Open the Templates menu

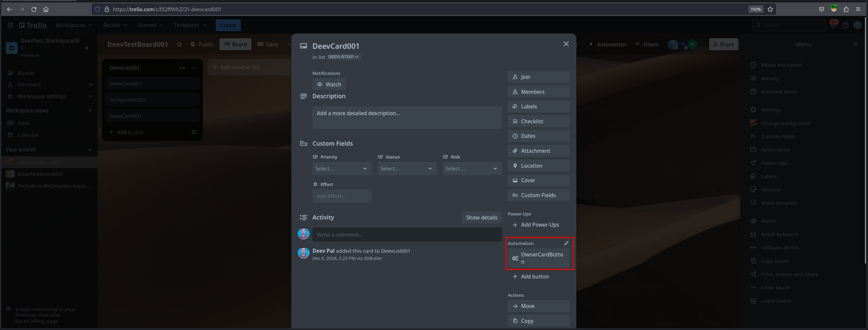pyautogui.click(x=190, y=25)
